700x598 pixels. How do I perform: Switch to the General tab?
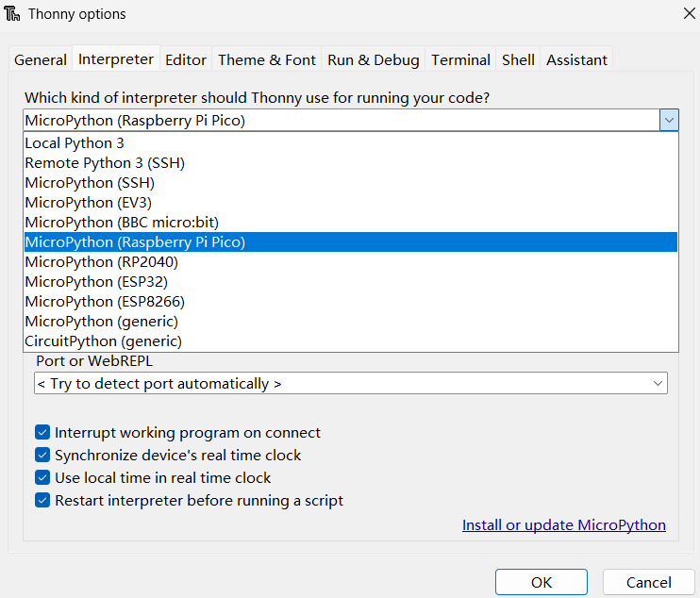(x=41, y=59)
